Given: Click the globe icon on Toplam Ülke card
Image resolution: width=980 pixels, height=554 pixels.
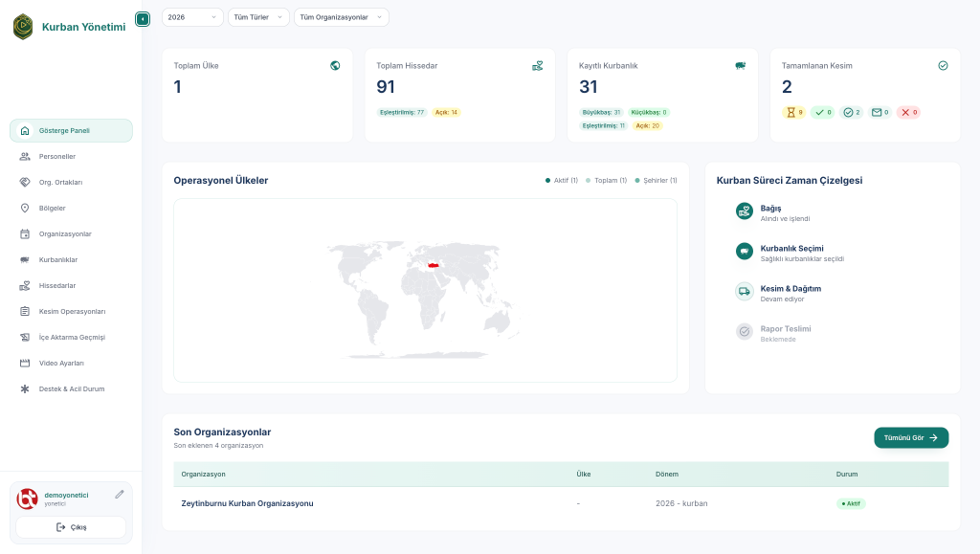Looking at the screenshot, I should pos(335,66).
